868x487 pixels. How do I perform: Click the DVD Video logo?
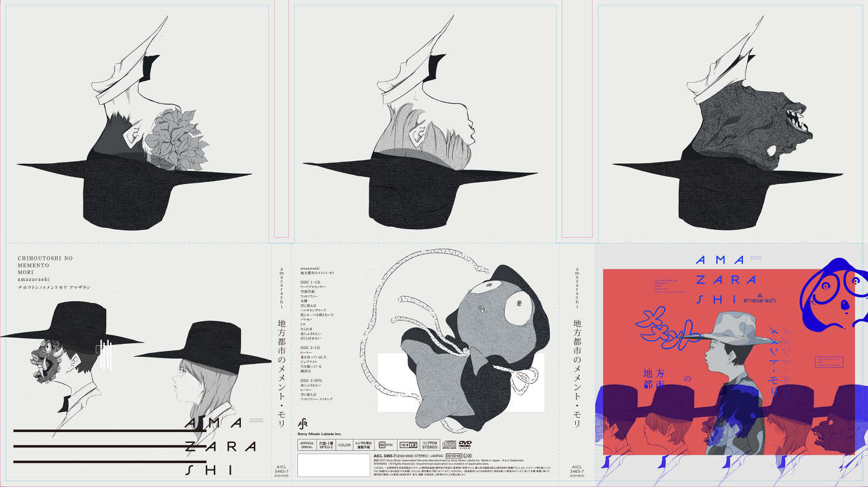tap(465, 445)
